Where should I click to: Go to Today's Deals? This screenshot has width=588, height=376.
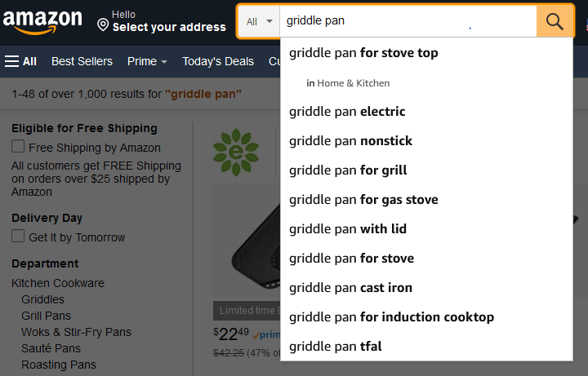[218, 61]
